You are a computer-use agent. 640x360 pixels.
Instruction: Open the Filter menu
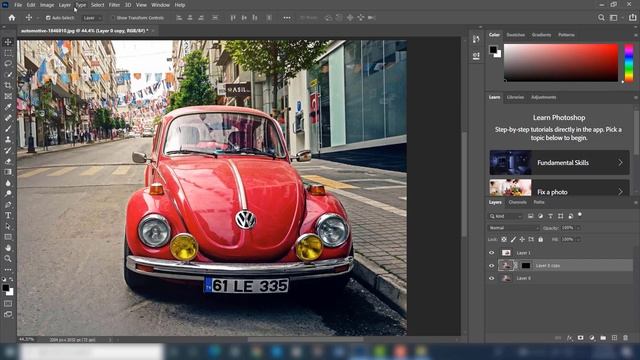(x=114, y=5)
